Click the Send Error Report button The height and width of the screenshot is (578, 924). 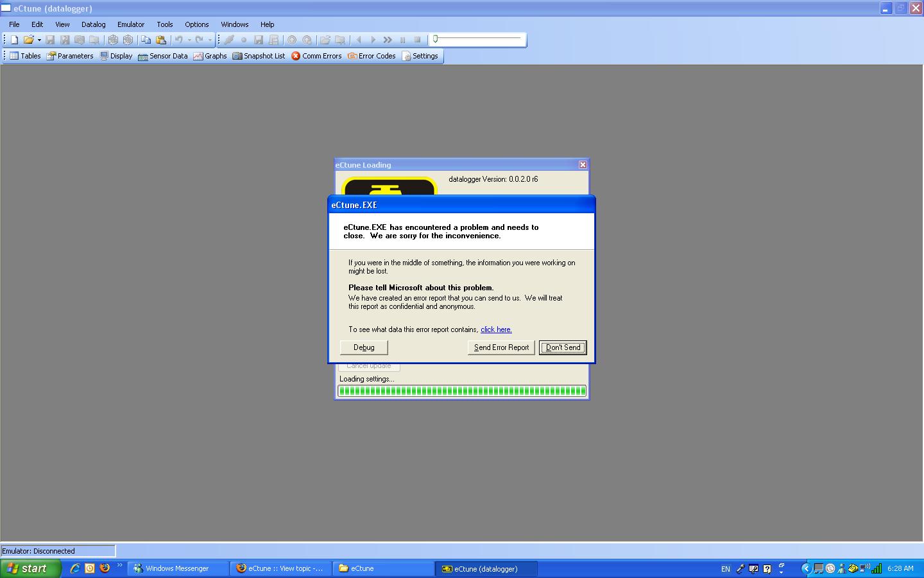[x=501, y=347]
